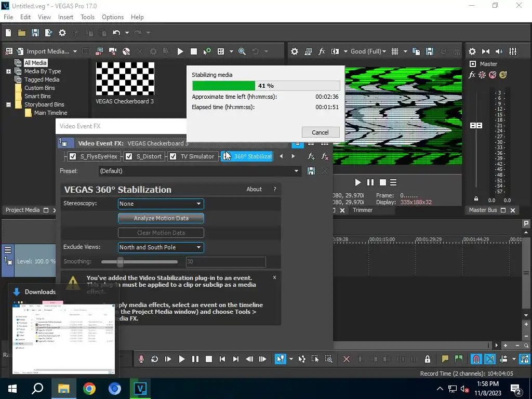Click Record microphone in transport bar

[141, 359]
